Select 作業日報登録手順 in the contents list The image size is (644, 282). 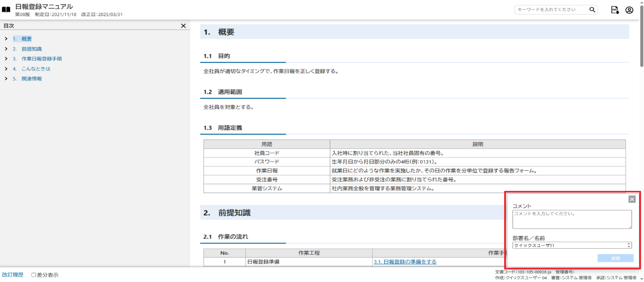(42, 59)
